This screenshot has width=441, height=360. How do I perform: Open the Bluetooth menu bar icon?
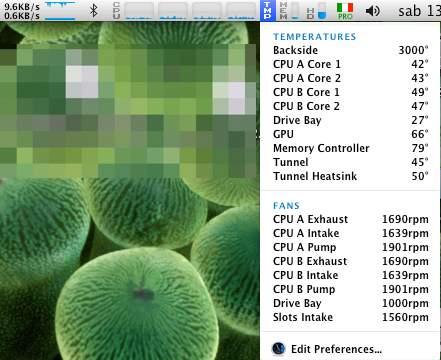pos(94,11)
